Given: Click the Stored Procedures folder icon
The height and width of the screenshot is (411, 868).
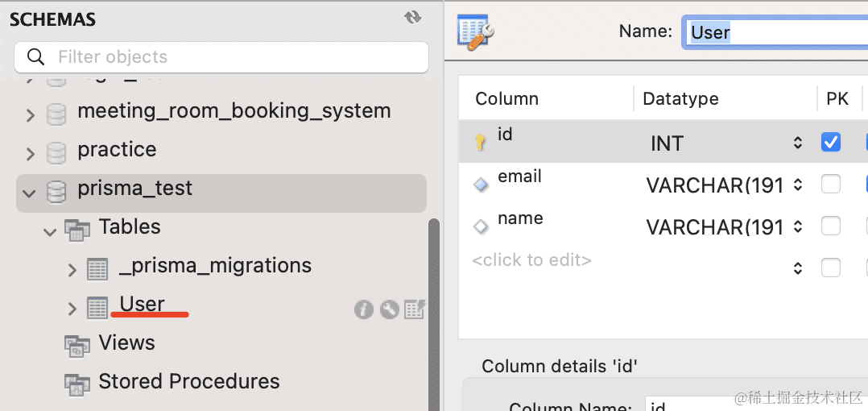Looking at the screenshot, I should pos(77,384).
